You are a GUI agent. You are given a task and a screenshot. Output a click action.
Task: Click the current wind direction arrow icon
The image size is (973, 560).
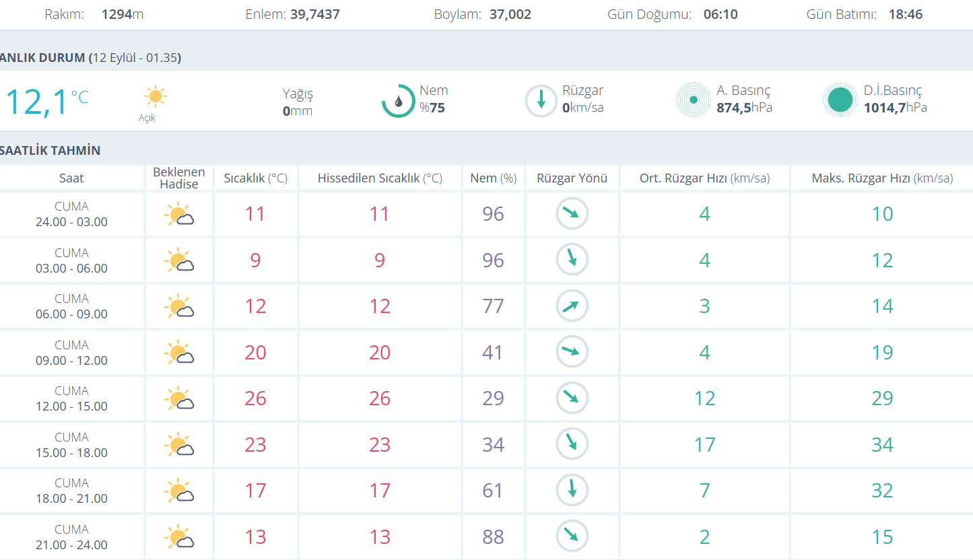pyautogui.click(x=541, y=101)
